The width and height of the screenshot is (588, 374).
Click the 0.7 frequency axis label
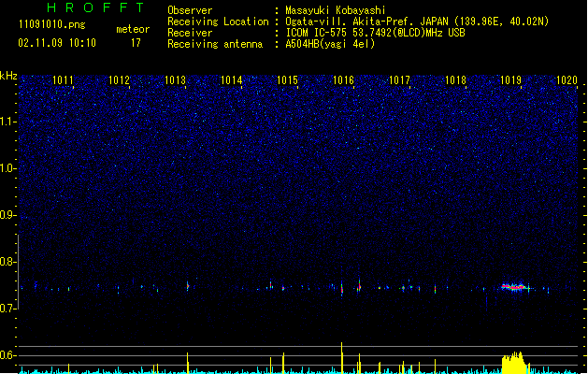pyautogui.click(x=8, y=309)
